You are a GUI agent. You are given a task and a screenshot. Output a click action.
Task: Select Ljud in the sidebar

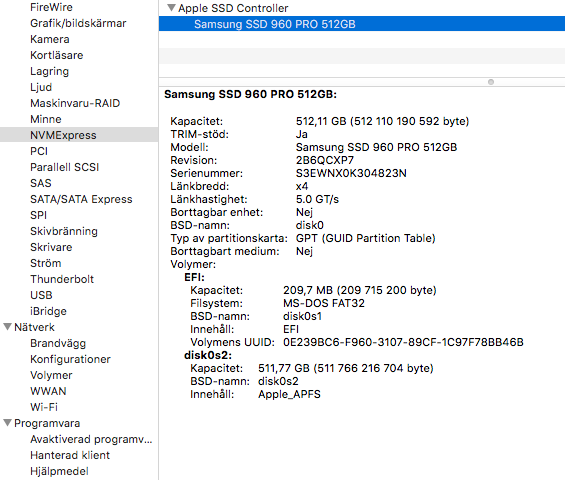[41, 87]
